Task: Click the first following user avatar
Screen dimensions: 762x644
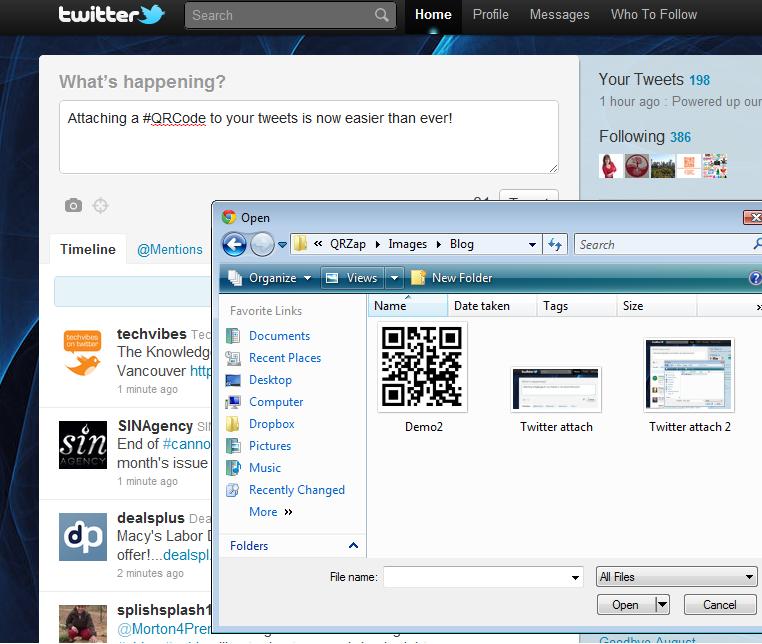Action: point(610,166)
